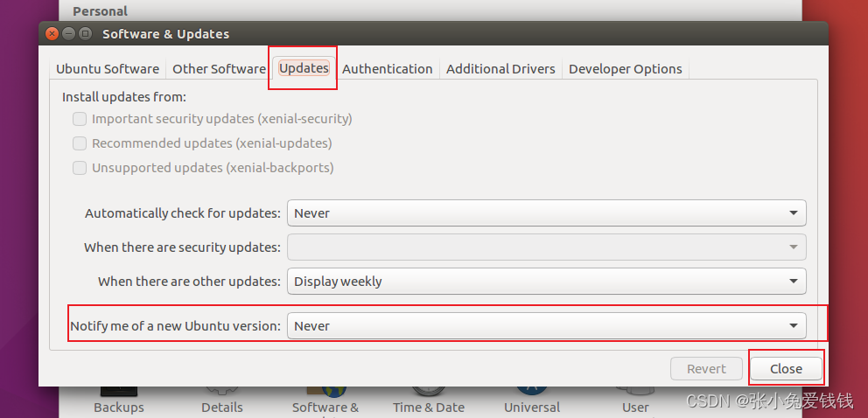The image size is (868, 418).
Task: Open Backups in the System Settings window
Action: (119, 400)
